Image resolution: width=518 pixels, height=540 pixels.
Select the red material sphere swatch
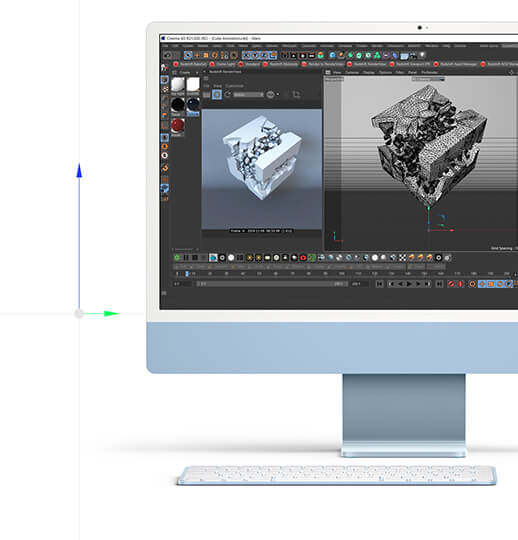pos(177,125)
